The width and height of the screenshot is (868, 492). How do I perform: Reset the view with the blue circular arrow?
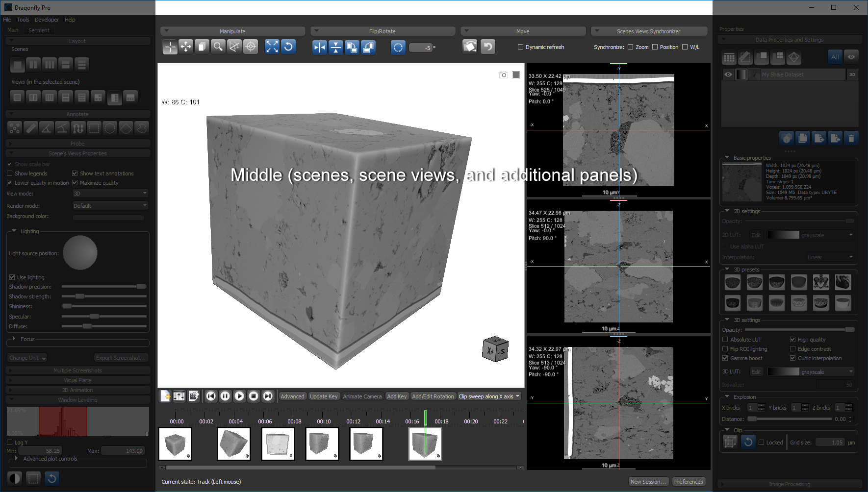pyautogui.click(x=288, y=47)
